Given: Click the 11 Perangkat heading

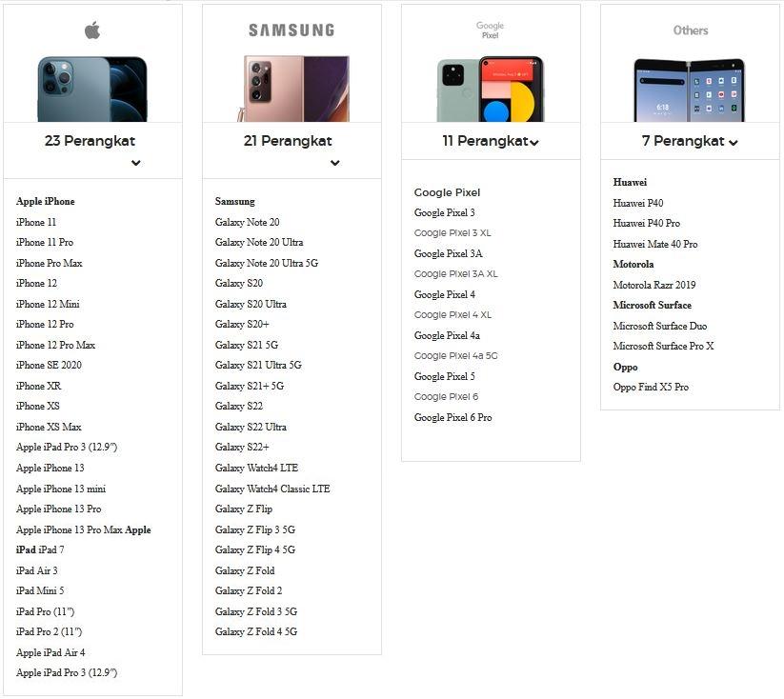Looking at the screenshot, I should (x=485, y=141).
